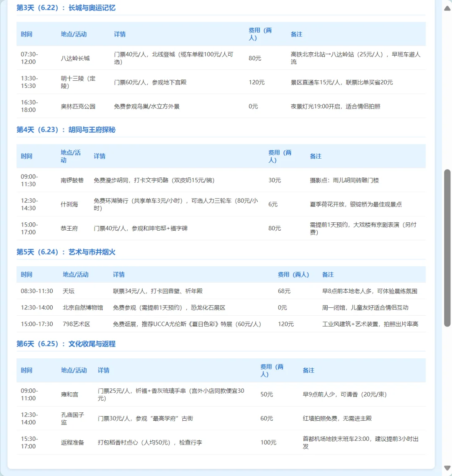The width and height of the screenshot is (452, 476).
Task: Click the 费用（两人）header in Day 5 table
Action: [293, 275]
